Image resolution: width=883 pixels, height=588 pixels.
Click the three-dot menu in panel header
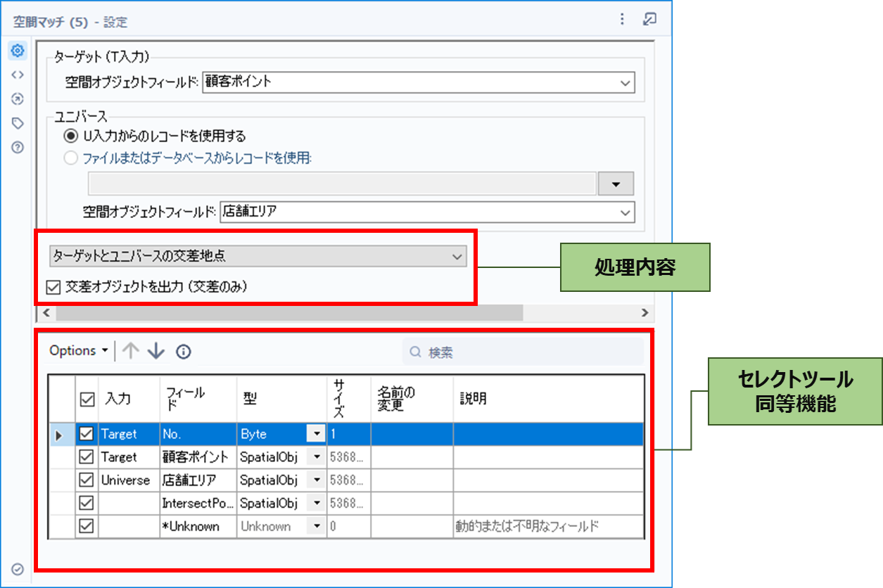click(622, 20)
